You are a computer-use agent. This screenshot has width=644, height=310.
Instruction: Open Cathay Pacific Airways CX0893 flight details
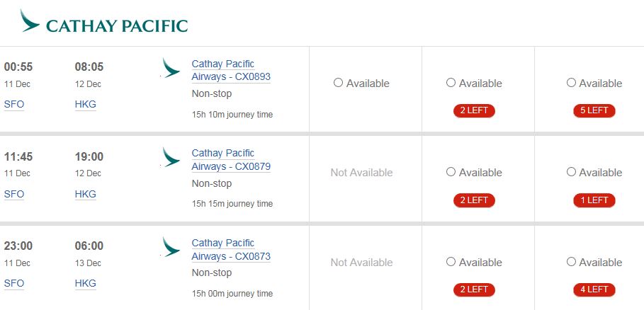tap(231, 70)
